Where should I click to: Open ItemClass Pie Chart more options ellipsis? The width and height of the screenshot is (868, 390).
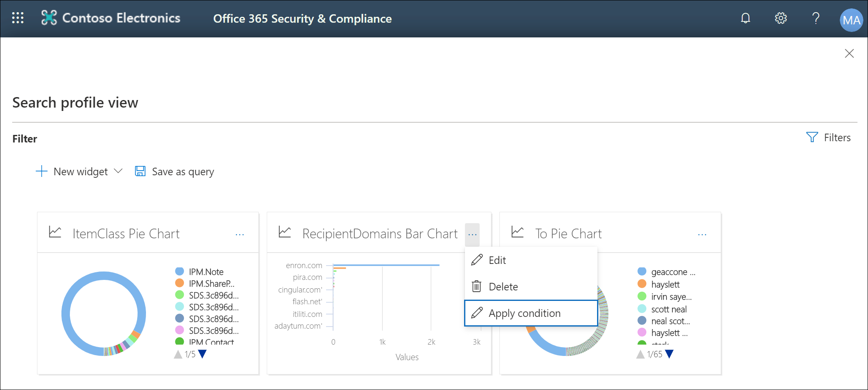coord(240,235)
